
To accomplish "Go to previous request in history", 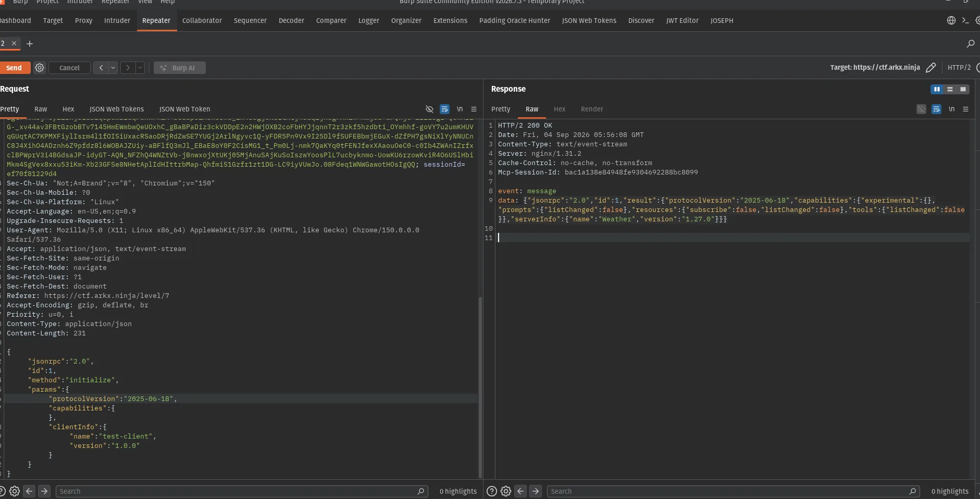I will tap(101, 68).
